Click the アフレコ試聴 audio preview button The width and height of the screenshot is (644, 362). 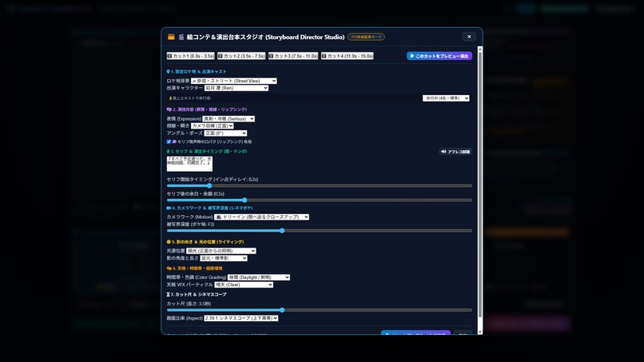click(x=455, y=152)
